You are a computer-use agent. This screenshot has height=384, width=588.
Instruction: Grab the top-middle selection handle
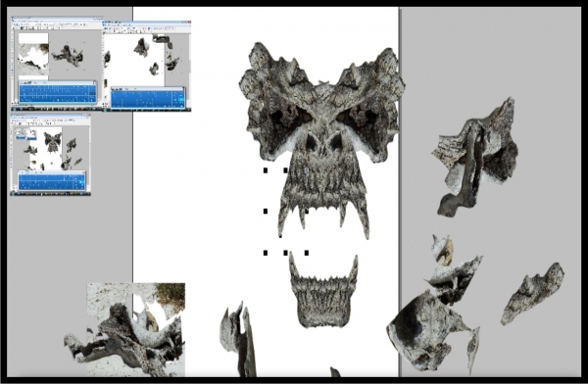pyautogui.click(x=286, y=170)
